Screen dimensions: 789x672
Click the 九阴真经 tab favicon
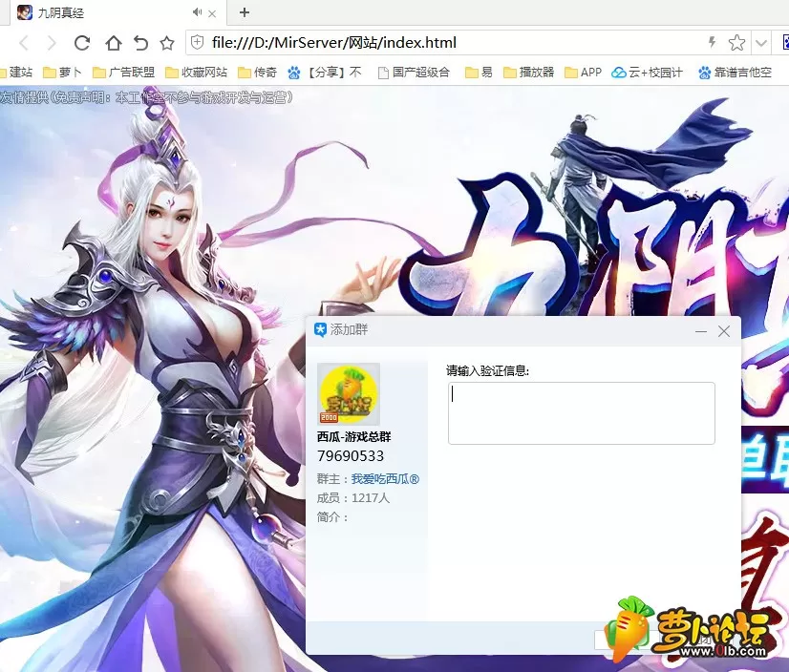[25, 12]
